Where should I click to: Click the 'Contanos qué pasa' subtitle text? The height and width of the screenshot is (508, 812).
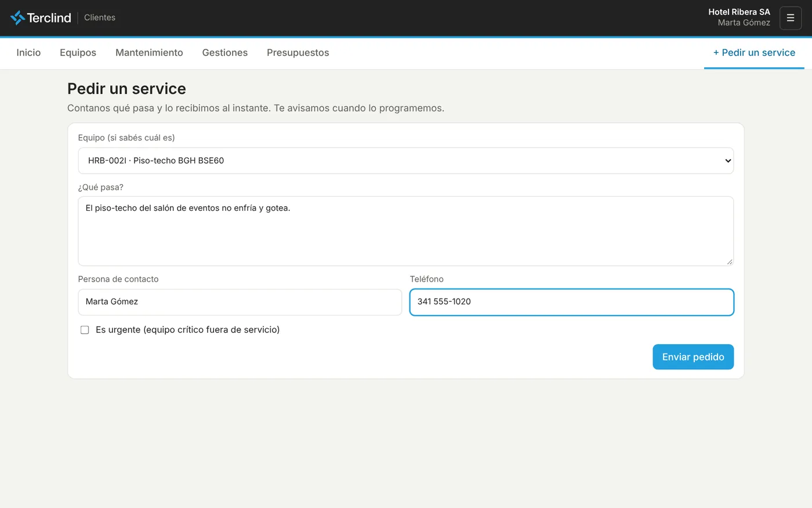(x=256, y=108)
